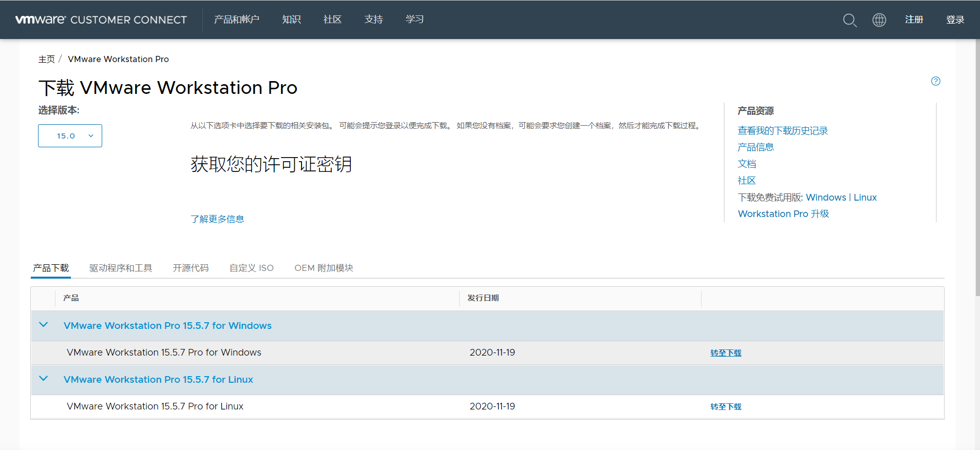Open the search magnifier icon
This screenshot has width=980, height=450.
coord(850,20)
